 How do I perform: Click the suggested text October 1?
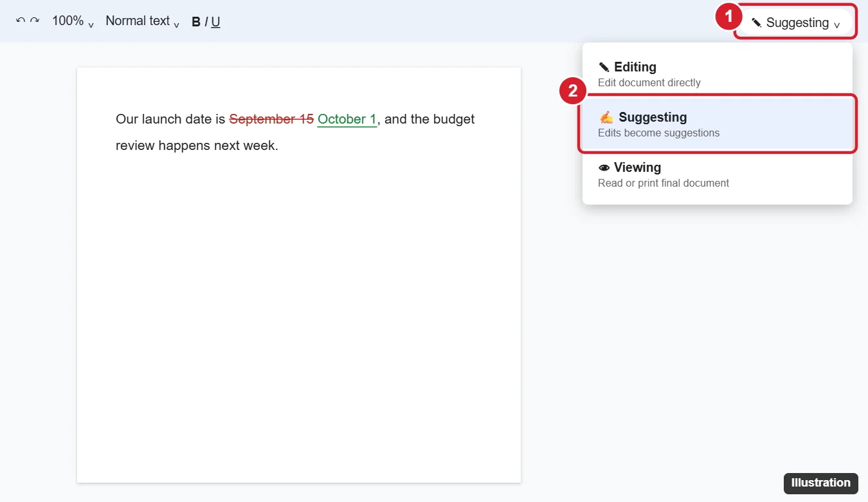pyautogui.click(x=347, y=119)
